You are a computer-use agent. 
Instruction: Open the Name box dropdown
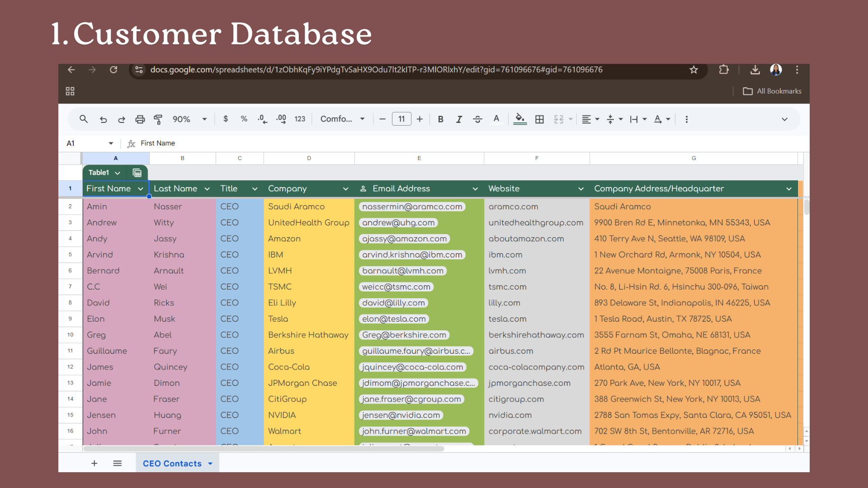pos(111,143)
